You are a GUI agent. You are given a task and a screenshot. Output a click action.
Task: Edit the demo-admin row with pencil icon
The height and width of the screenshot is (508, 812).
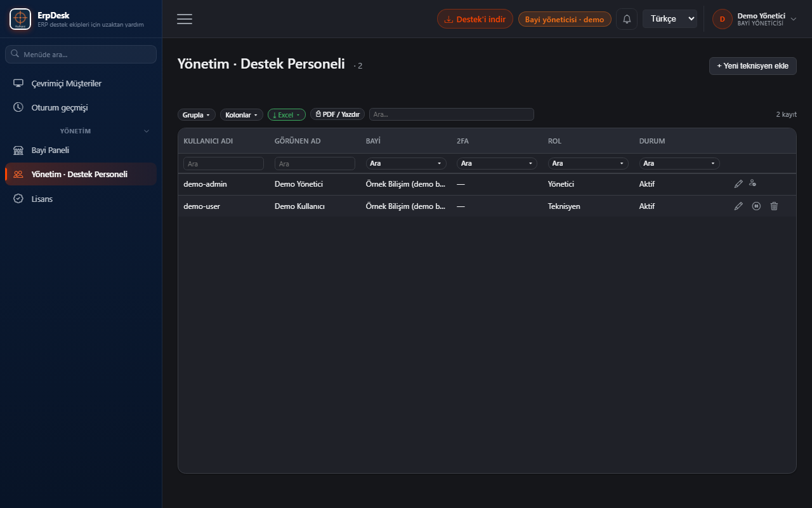pyautogui.click(x=738, y=184)
